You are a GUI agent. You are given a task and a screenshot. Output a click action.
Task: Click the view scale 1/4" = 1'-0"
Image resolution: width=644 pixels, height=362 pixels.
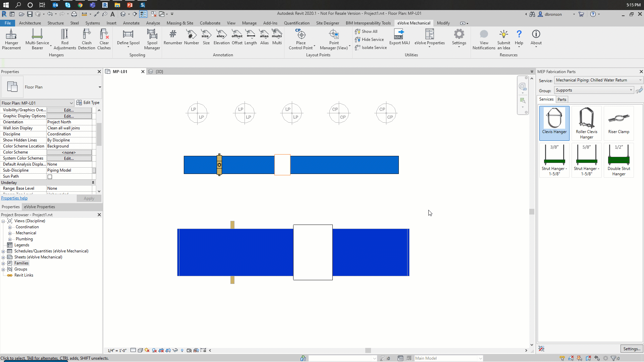pyautogui.click(x=117, y=351)
